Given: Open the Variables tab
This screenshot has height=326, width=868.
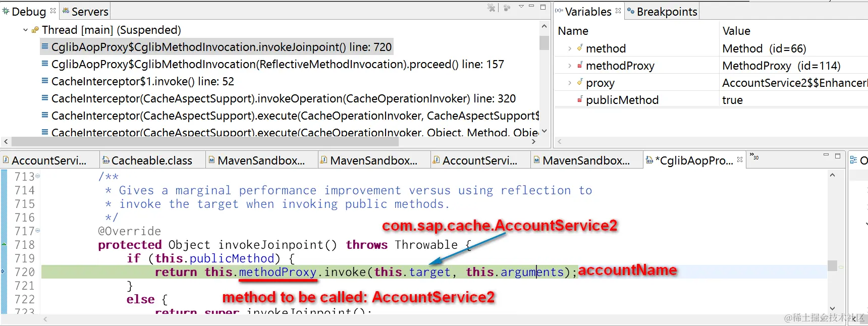Looking at the screenshot, I should pos(588,12).
